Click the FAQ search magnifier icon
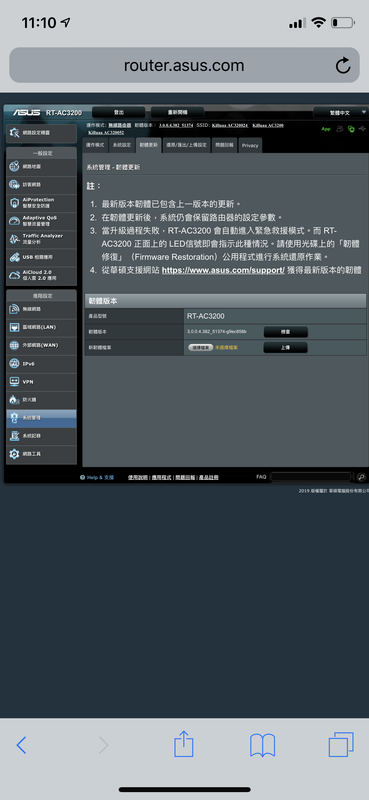Viewport: 369px width, 800px height. click(361, 477)
